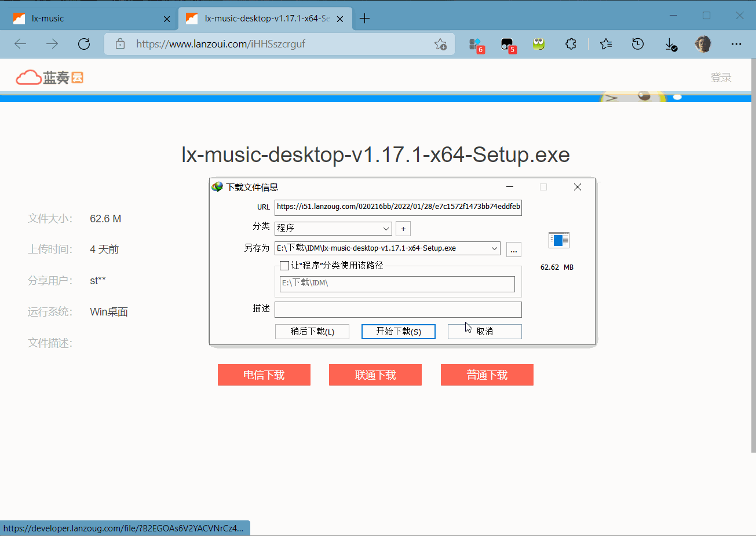The width and height of the screenshot is (756, 536).
Task: Expand the 分类 category dropdown
Action: [386, 229]
